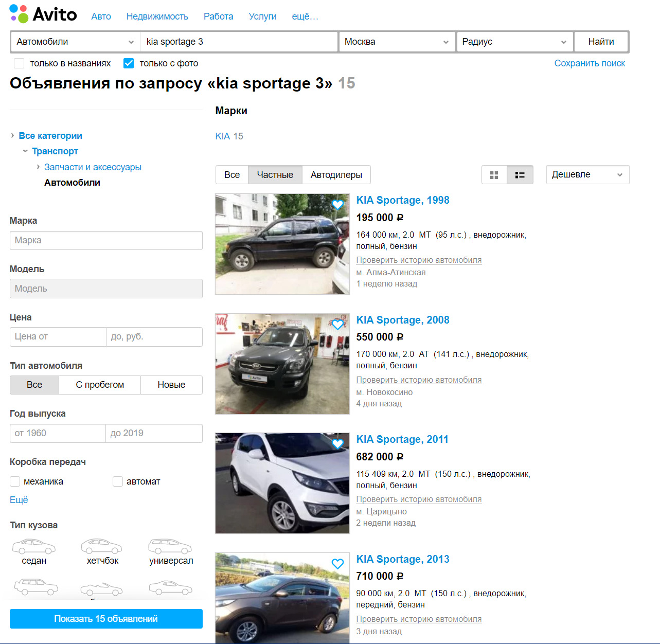This screenshot has height=644, width=660.
Task: Open the 'до 2019' year dropdown
Action: [154, 433]
